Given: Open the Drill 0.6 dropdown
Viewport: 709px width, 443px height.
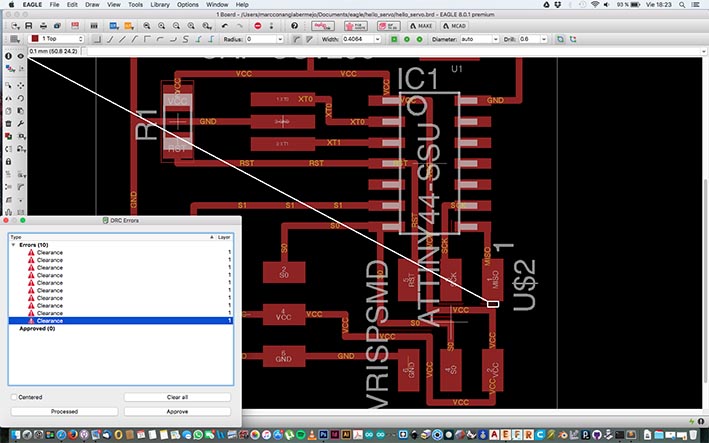Looking at the screenshot, I should tap(544, 39).
